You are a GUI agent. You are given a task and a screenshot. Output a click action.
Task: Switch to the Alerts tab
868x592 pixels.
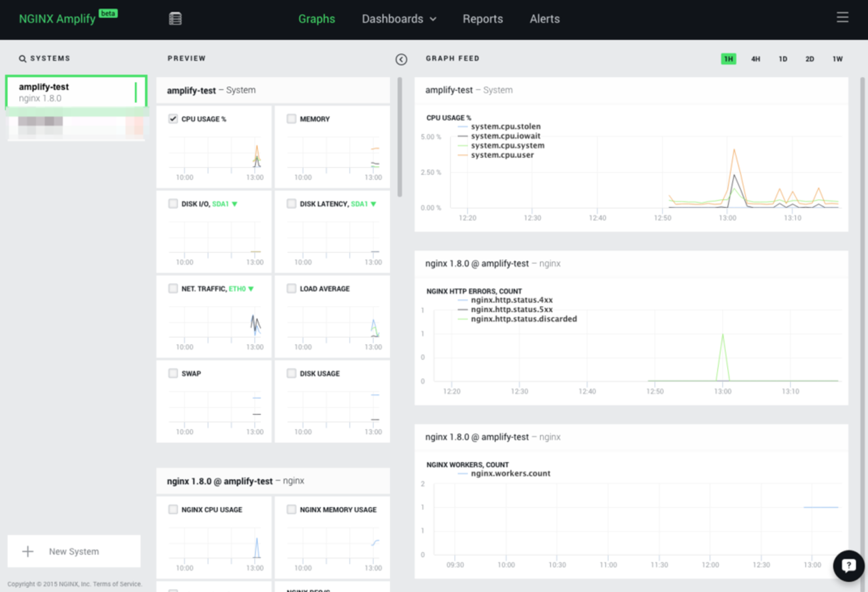point(545,19)
